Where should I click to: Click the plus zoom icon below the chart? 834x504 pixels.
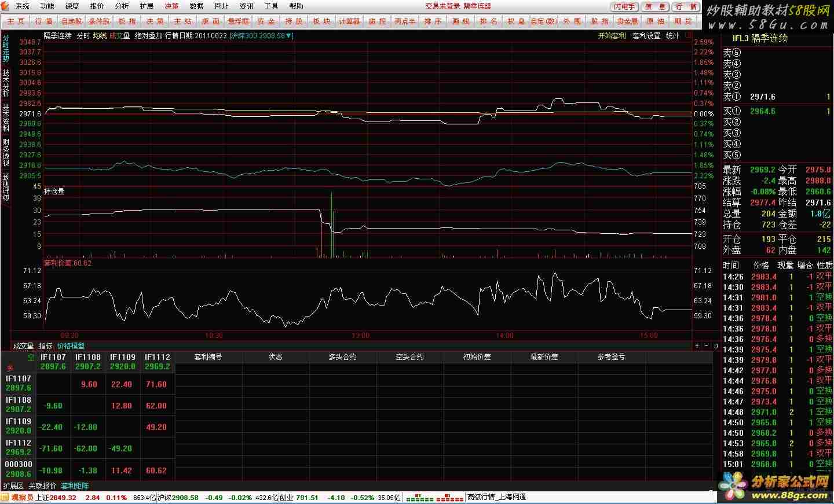(x=697, y=346)
